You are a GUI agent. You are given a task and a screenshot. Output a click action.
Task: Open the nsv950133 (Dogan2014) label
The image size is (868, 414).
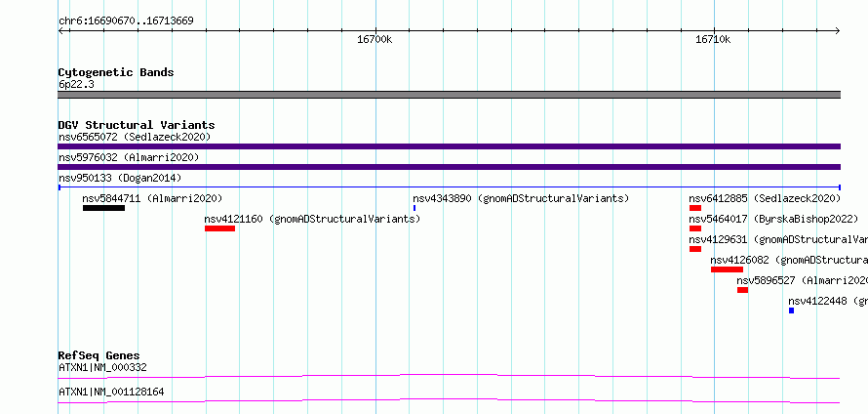(120, 178)
